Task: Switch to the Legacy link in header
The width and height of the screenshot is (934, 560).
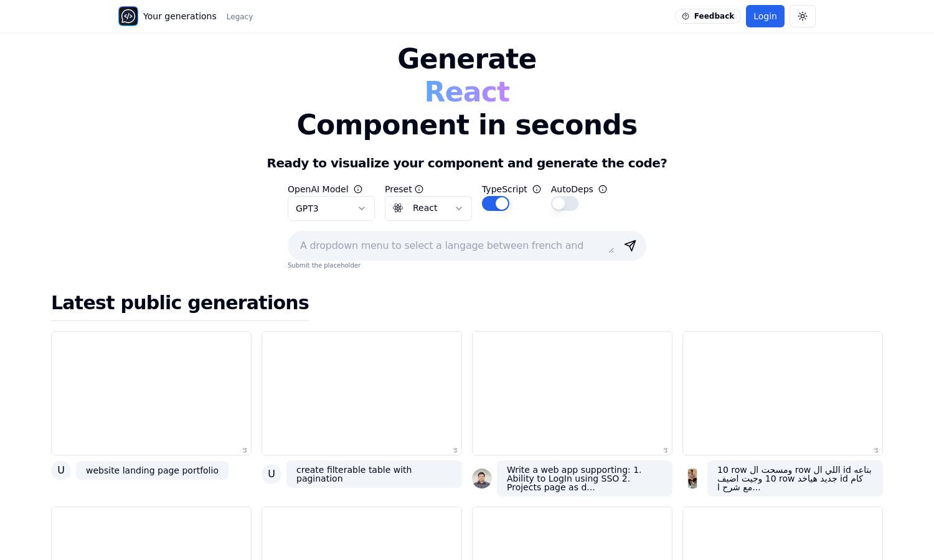Action: tap(240, 17)
